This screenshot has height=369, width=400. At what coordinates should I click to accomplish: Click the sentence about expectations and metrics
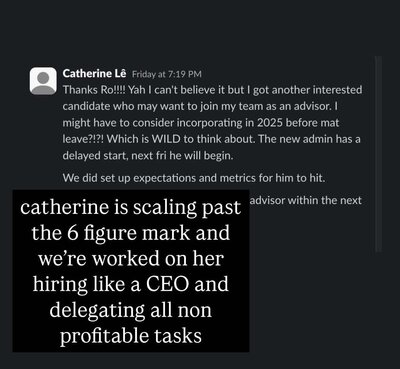tap(194, 178)
